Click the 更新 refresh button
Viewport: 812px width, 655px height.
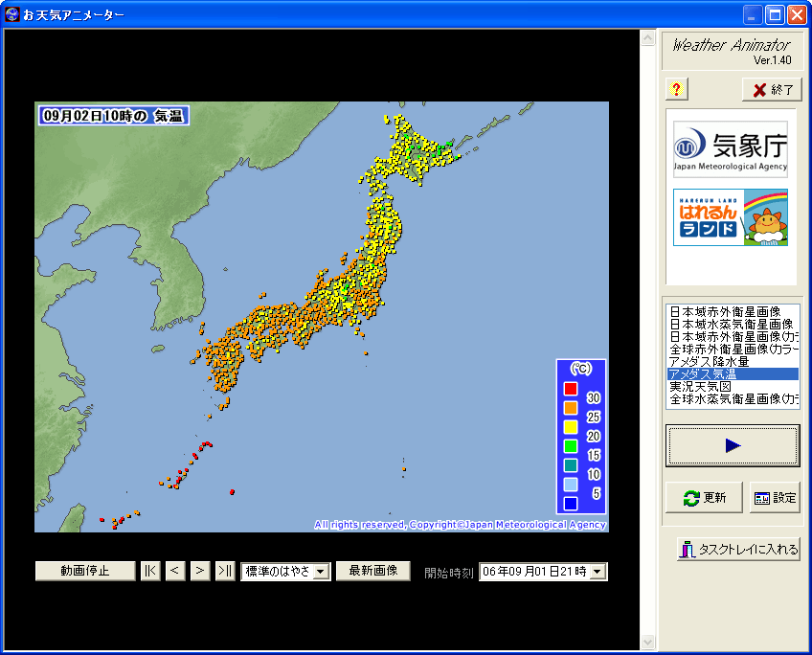click(x=704, y=498)
